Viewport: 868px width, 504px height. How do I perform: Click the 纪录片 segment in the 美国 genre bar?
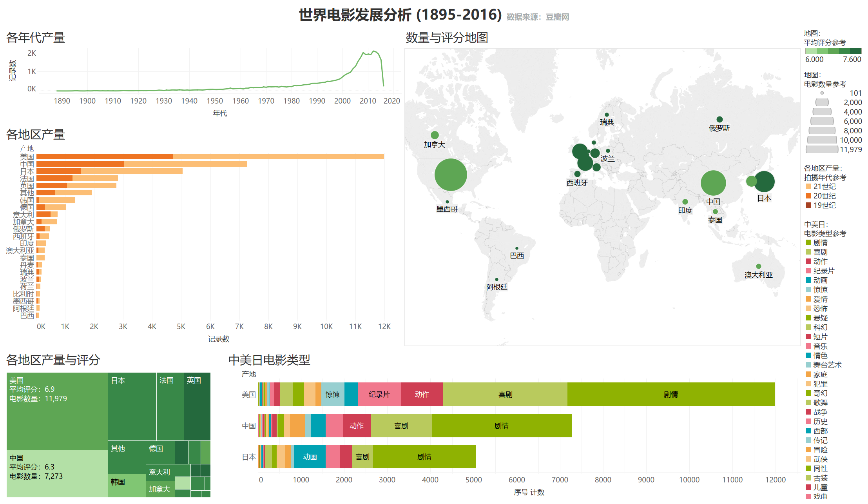pos(379,394)
